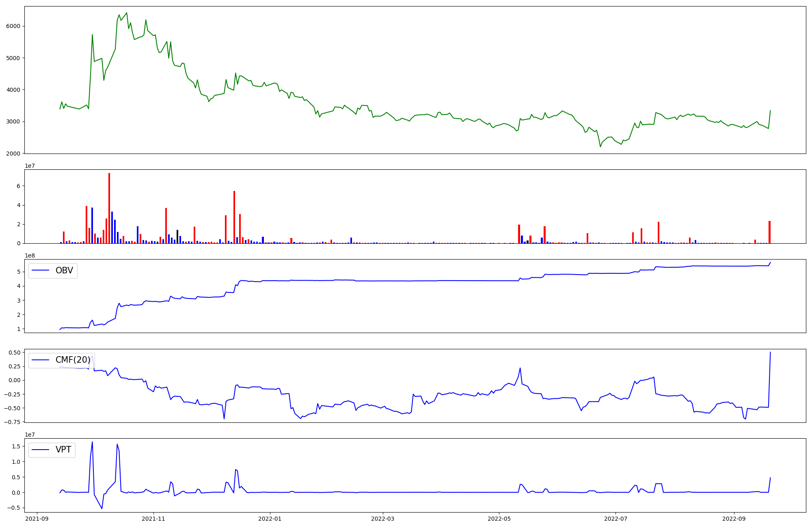Click the tallest red volume bar
Screen dimensions: 812x528
tap(109, 208)
